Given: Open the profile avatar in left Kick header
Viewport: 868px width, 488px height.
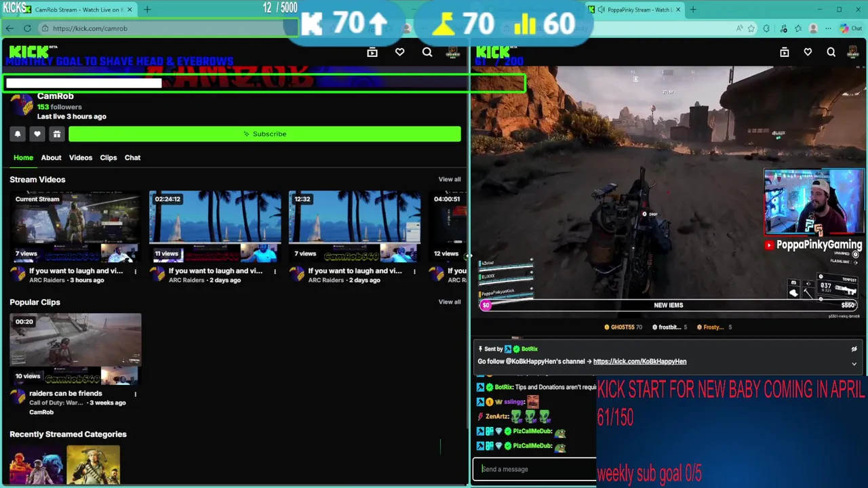Looking at the screenshot, I should 454,52.
